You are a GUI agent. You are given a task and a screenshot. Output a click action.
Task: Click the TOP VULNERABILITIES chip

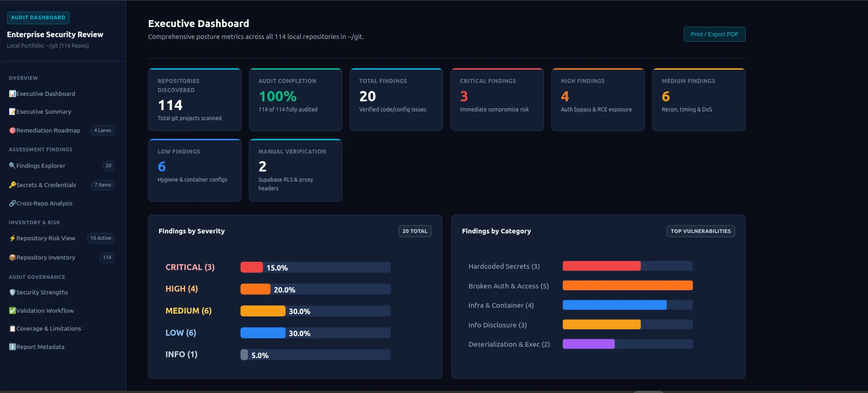(701, 231)
